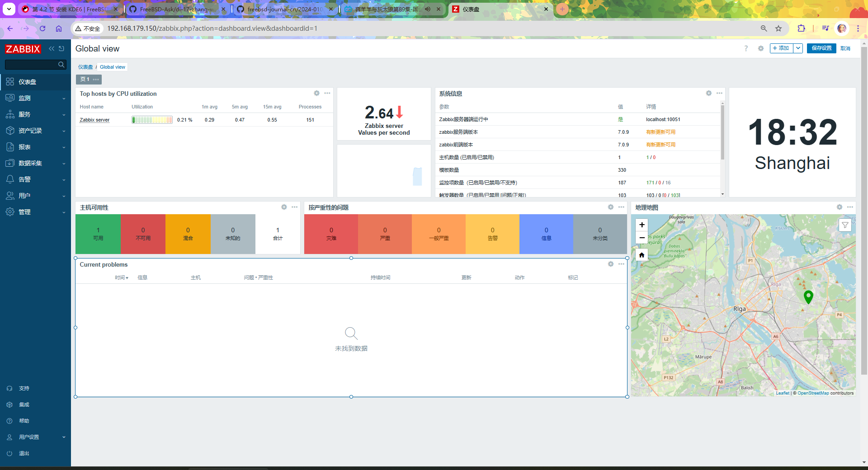Expand the 报表 sidebar menu
The width and height of the screenshot is (868, 470).
[x=35, y=147]
